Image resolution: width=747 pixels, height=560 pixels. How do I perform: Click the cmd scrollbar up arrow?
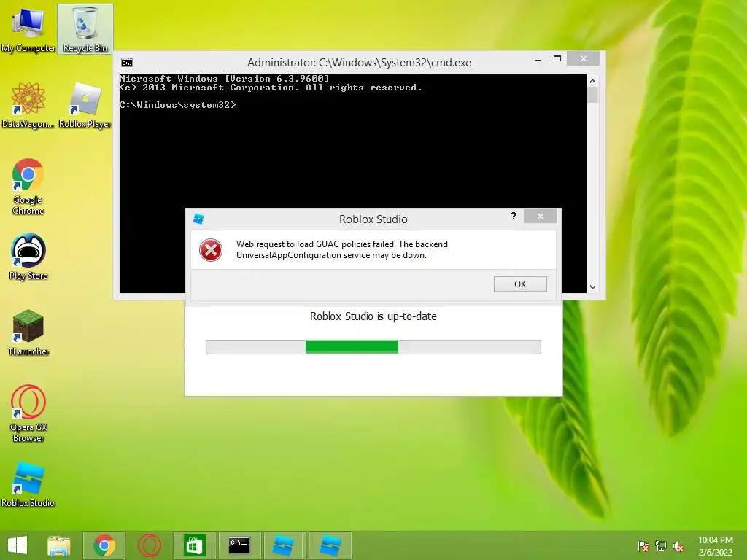click(x=592, y=81)
